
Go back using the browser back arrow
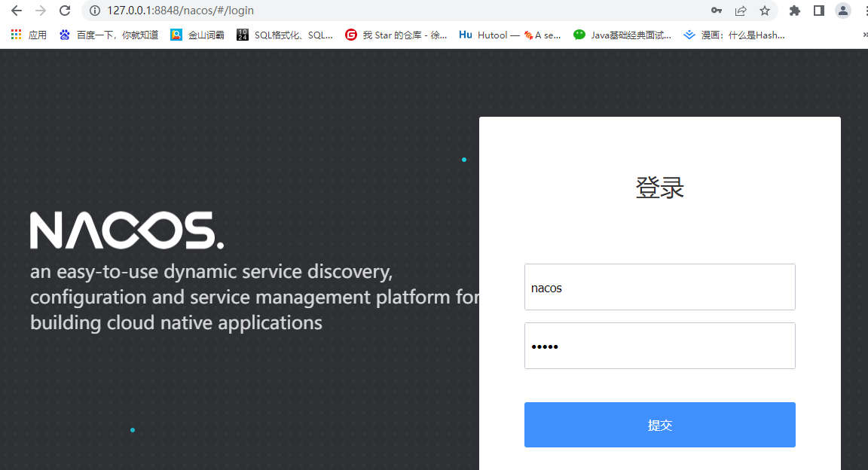click(x=17, y=11)
